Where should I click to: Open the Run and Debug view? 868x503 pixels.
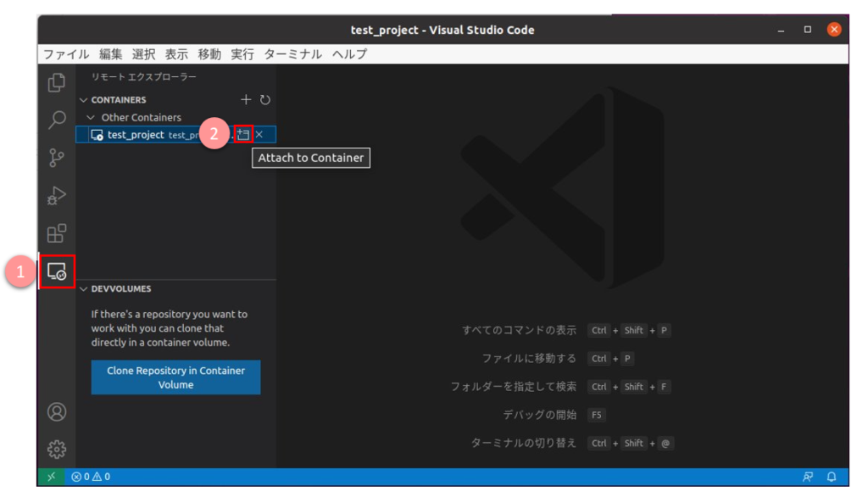point(56,195)
